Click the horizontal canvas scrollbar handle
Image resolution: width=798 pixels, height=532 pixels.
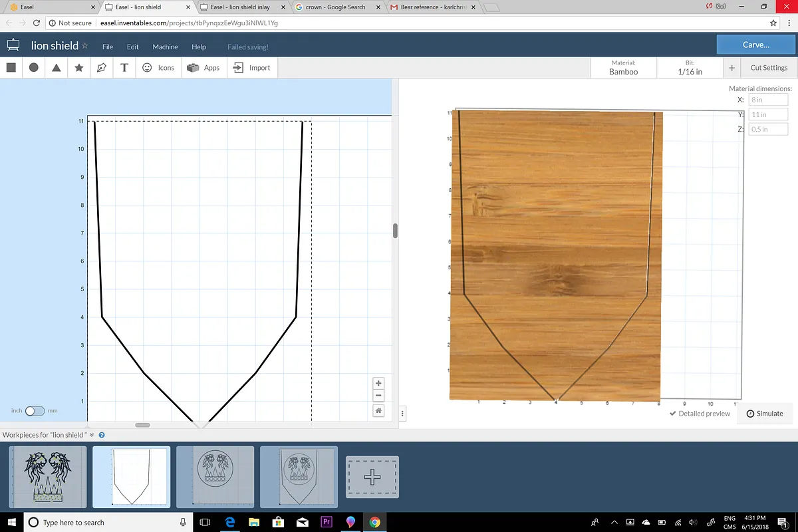tap(142, 425)
